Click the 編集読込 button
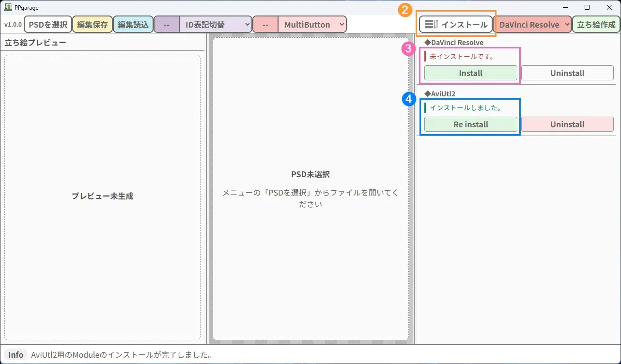 pos(133,25)
